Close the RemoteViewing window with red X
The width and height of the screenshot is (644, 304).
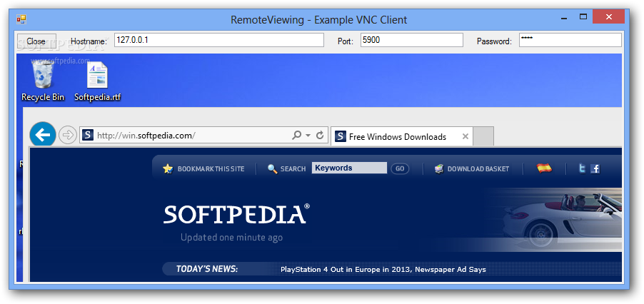coord(609,17)
